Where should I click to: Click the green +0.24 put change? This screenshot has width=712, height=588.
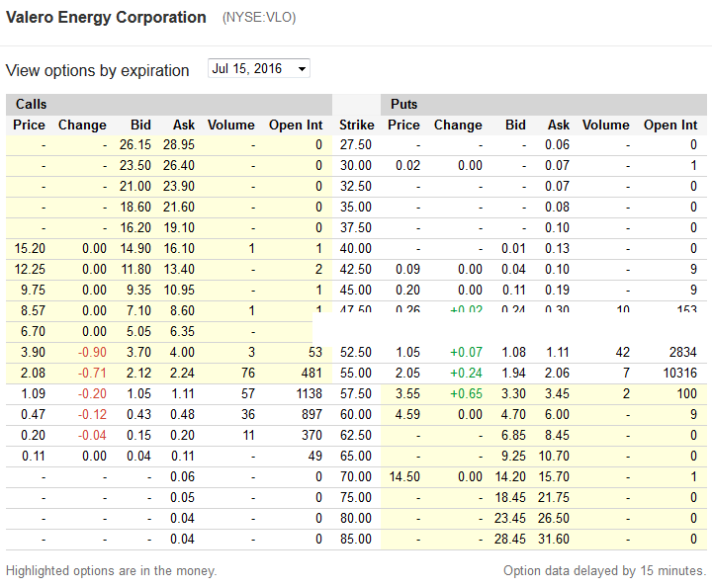click(467, 373)
